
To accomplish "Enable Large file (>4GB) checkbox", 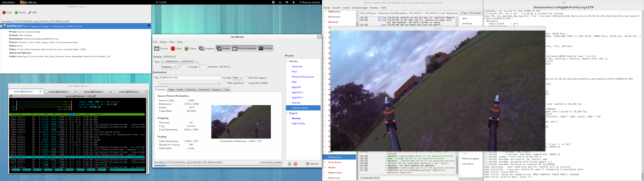I will click(x=246, y=83).
